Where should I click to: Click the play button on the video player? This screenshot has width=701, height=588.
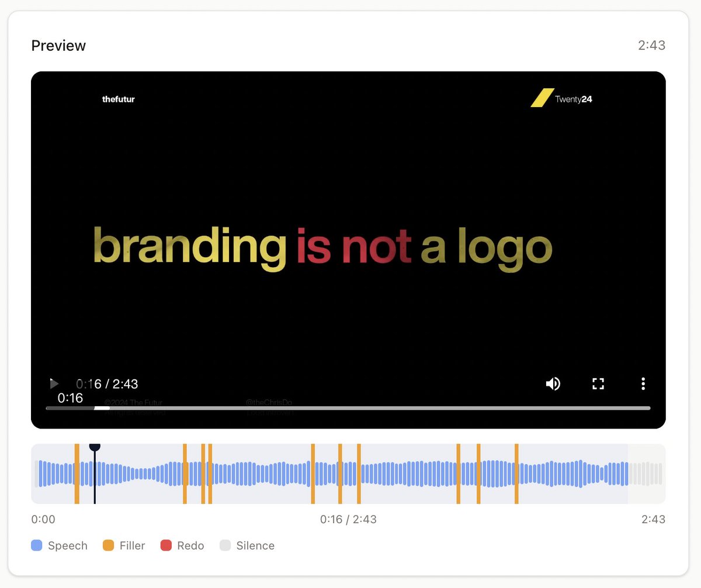[54, 384]
